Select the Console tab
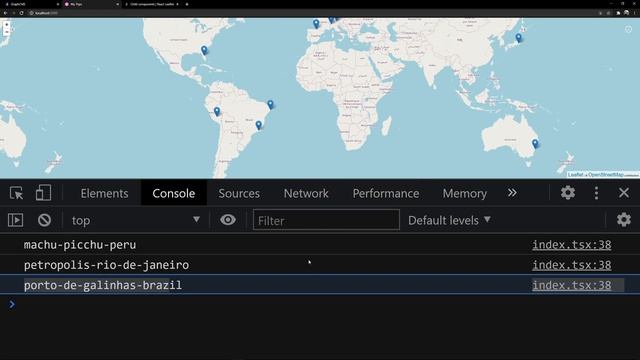 coord(173,193)
